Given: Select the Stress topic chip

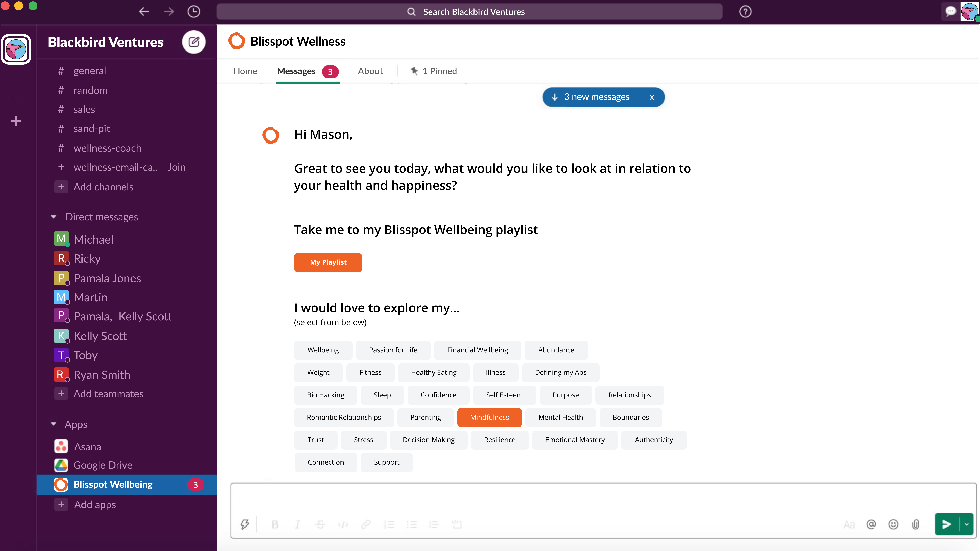Looking at the screenshot, I should coord(363,440).
